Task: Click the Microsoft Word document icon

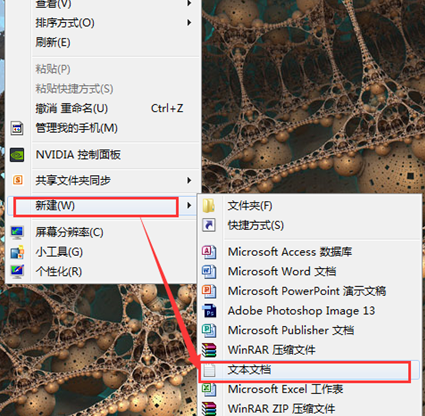Action: tap(209, 271)
